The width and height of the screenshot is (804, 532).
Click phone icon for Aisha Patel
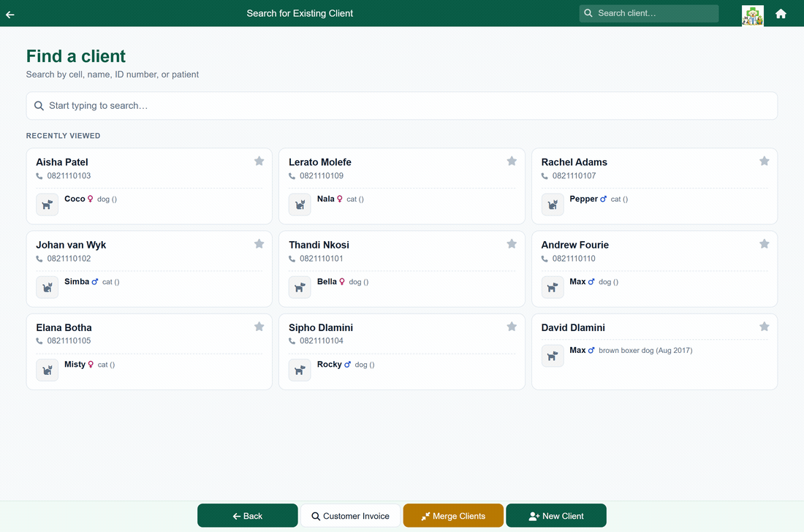point(39,176)
